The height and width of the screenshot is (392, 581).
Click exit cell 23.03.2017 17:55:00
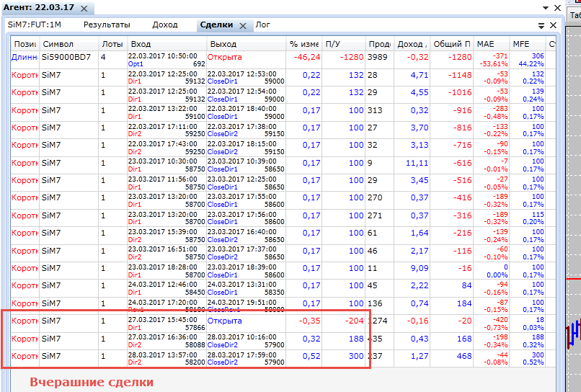click(246, 200)
